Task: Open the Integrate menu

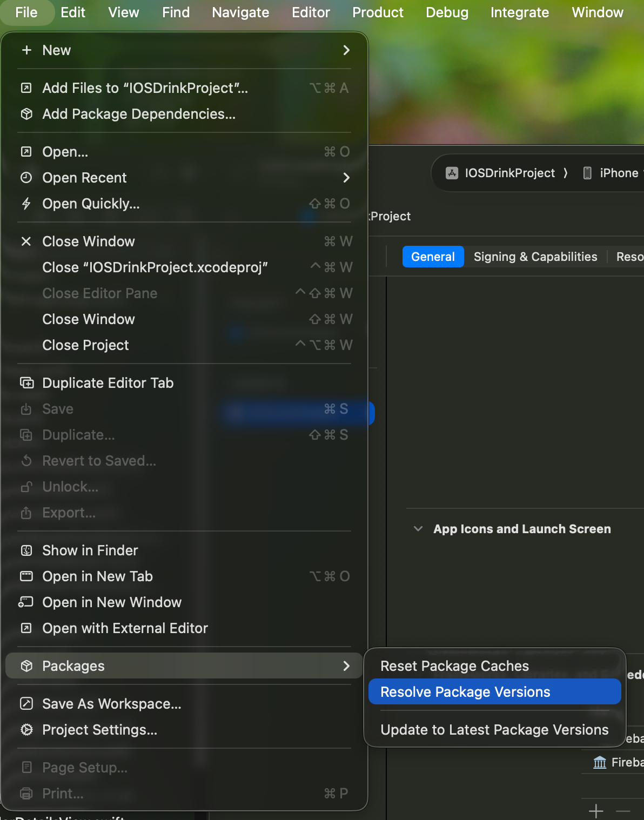Action: [520, 12]
